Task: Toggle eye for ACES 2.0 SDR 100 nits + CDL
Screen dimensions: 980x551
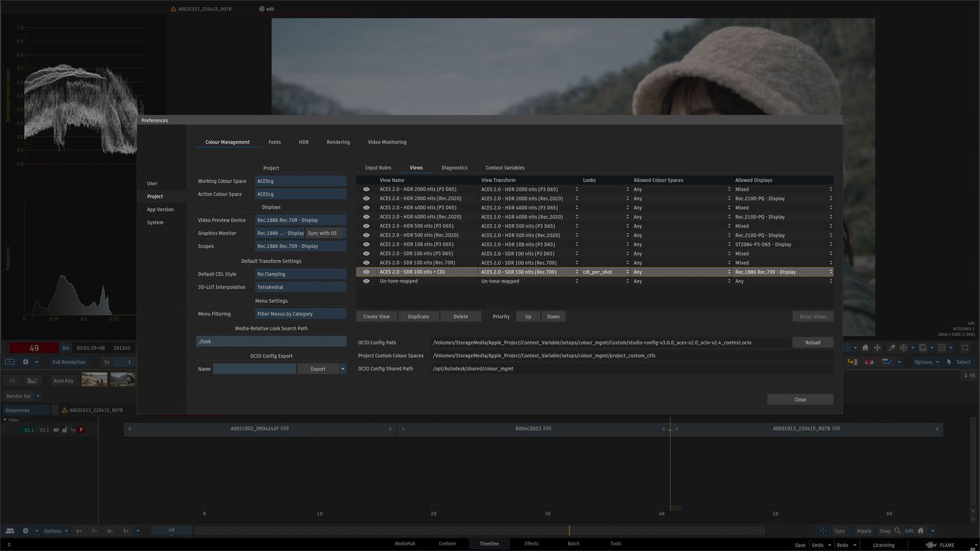Action: pyautogui.click(x=366, y=272)
